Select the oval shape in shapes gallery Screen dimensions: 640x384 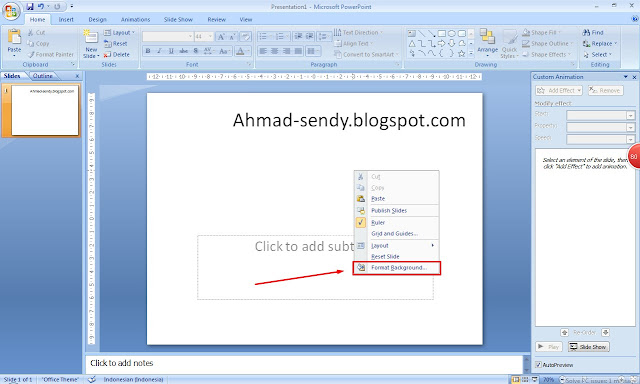point(451,33)
